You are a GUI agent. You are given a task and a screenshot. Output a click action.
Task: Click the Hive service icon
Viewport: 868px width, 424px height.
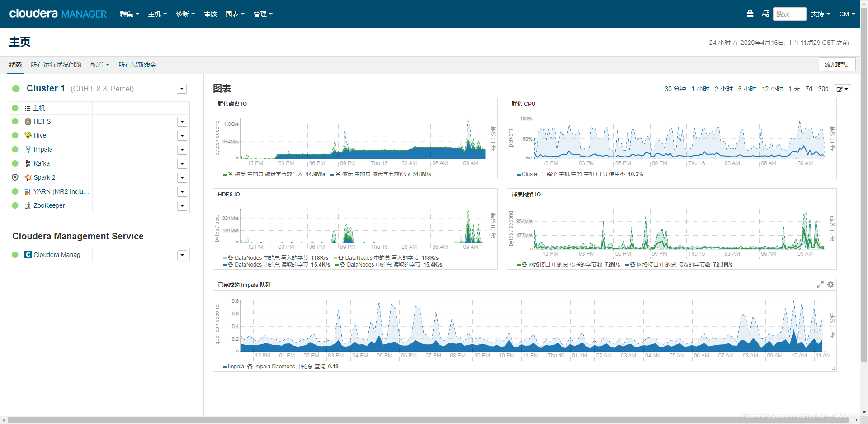coord(28,135)
